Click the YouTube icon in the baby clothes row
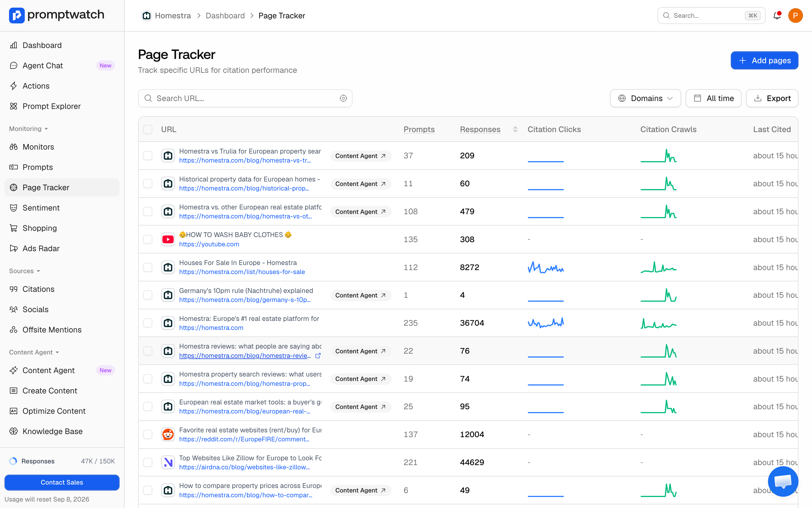 pos(168,239)
